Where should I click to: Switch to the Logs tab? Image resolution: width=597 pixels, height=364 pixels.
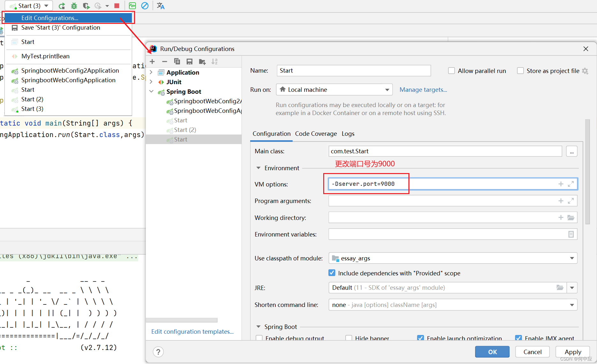click(x=348, y=134)
